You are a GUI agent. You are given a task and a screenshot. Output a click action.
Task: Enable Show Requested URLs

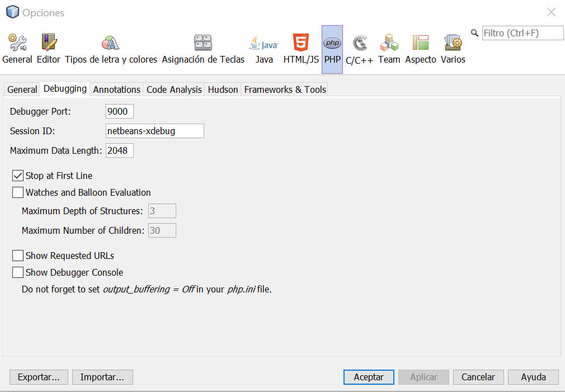17,256
